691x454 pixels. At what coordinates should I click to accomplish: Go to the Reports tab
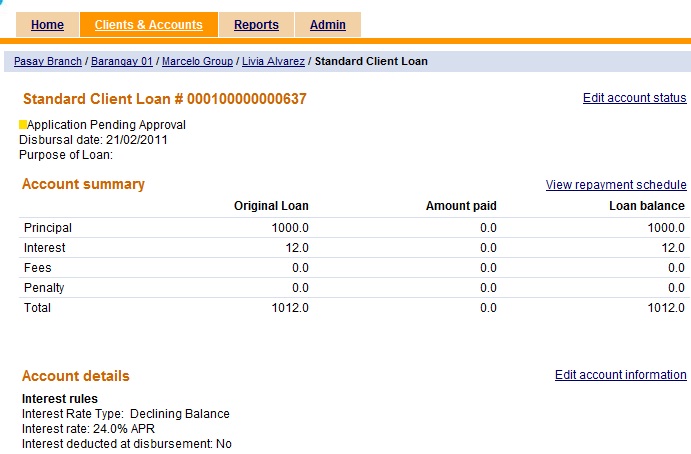256,25
